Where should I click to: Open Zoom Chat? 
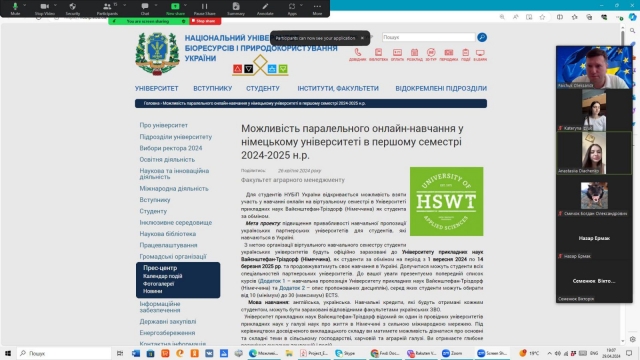(x=145, y=9)
